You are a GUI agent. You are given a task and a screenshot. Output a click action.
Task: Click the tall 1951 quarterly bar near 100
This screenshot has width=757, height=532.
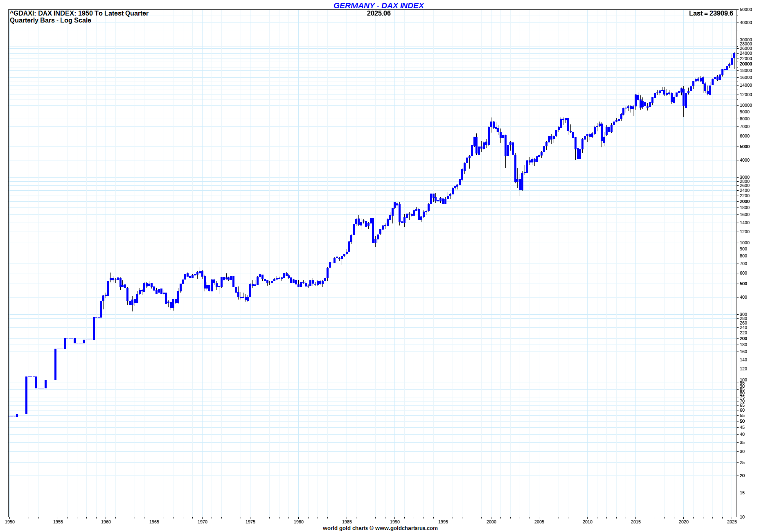26,395
